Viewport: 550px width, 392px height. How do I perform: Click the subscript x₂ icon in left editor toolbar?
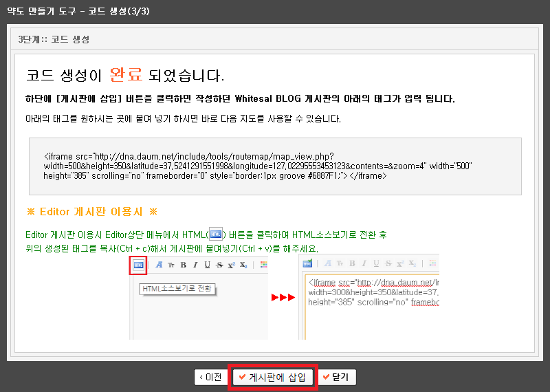[x=244, y=265]
